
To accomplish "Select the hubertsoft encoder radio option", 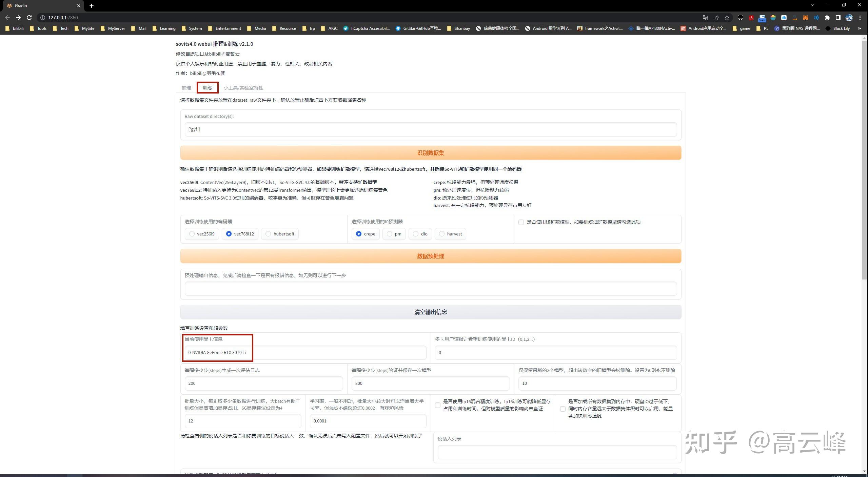I will [268, 234].
